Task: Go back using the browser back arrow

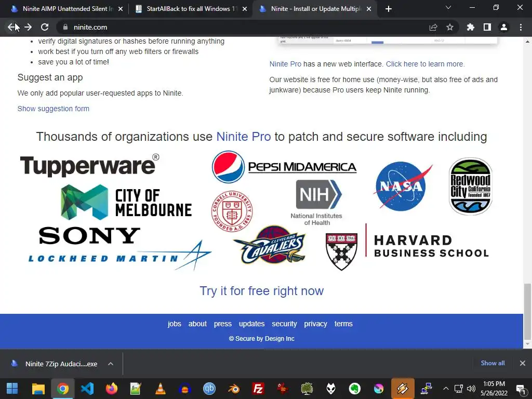Action: tap(11, 27)
